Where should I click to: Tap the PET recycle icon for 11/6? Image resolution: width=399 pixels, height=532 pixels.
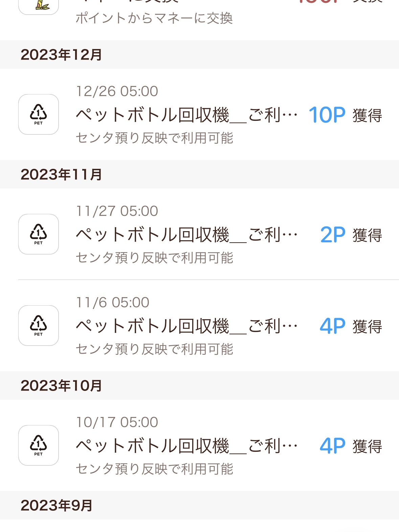pyautogui.click(x=39, y=326)
